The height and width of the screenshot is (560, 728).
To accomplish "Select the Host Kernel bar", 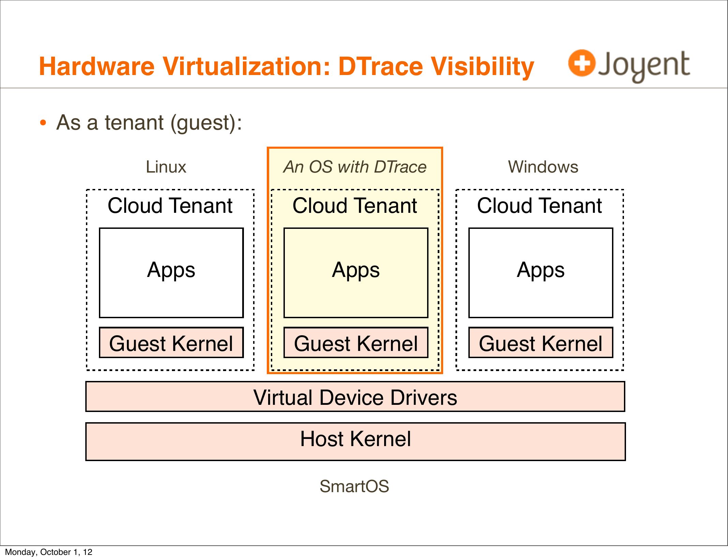I will tap(355, 442).
